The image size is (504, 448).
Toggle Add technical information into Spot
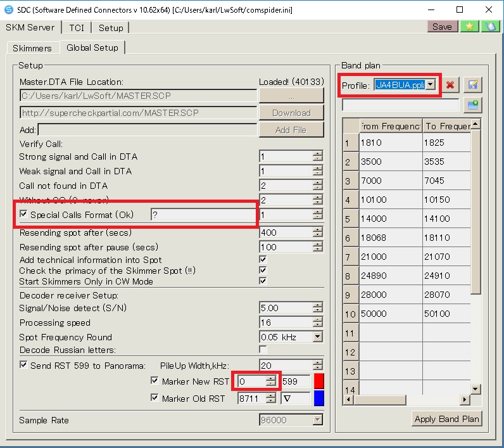(x=263, y=259)
